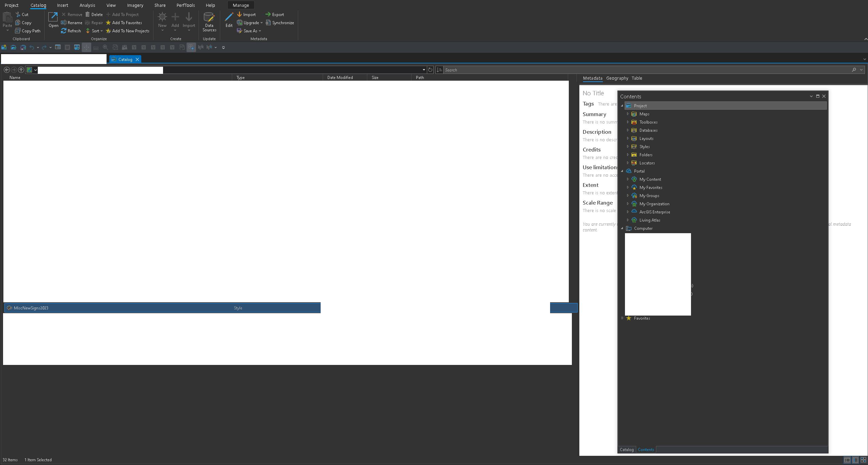The height and width of the screenshot is (465, 868).
Task: Click the Copy Path icon
Action: [x=28, y=31]
